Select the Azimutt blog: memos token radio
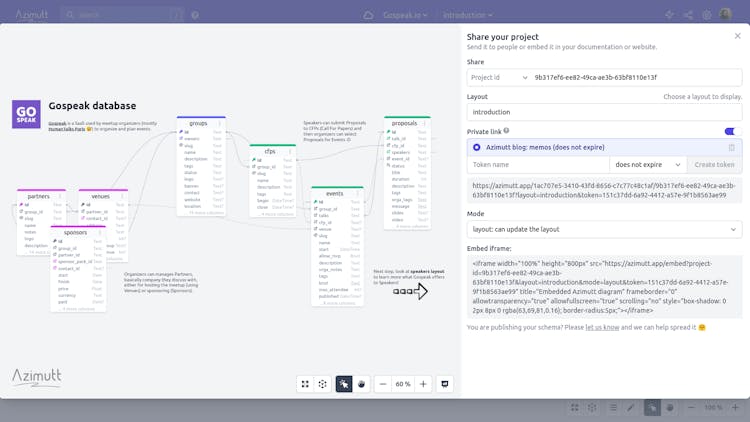 (x=476, y=147)
